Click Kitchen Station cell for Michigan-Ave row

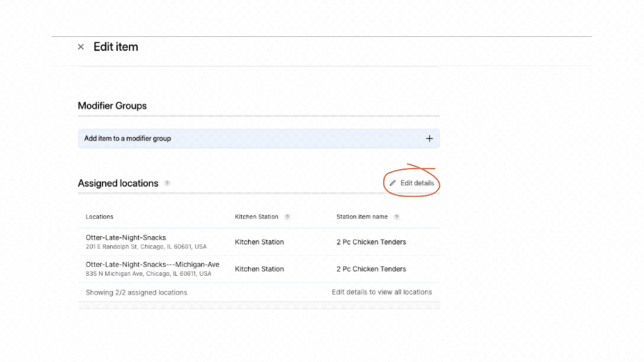point(259,269)
